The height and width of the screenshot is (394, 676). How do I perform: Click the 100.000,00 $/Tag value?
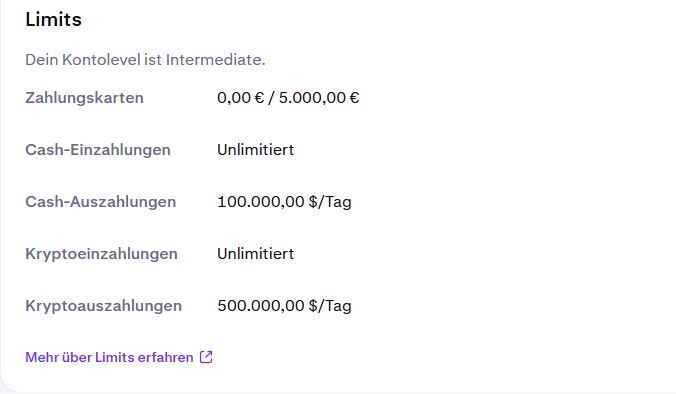click(285, 202)
